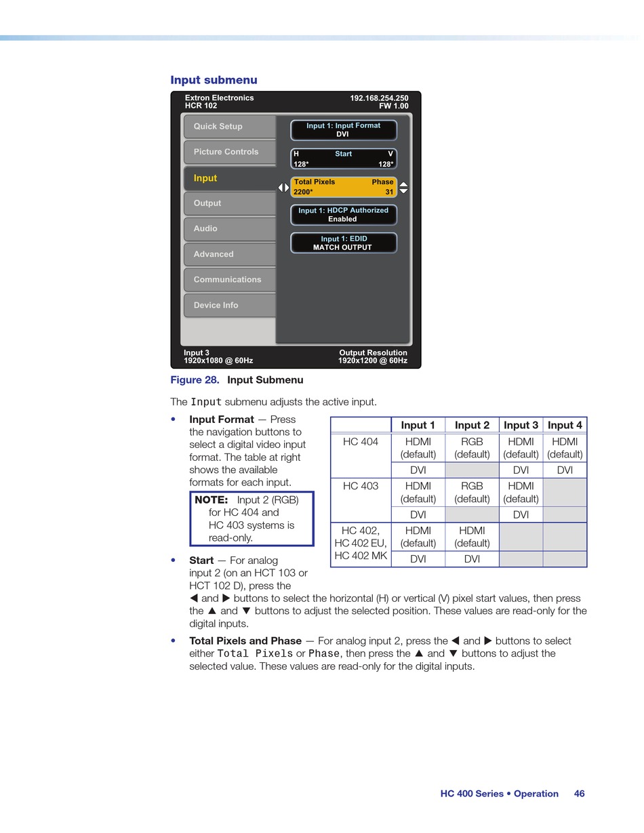This screenshot has width=644, height=833.
Task: Click 1920x1200 @ 60Hz output resolution
Action: click(x=373, y=361)
